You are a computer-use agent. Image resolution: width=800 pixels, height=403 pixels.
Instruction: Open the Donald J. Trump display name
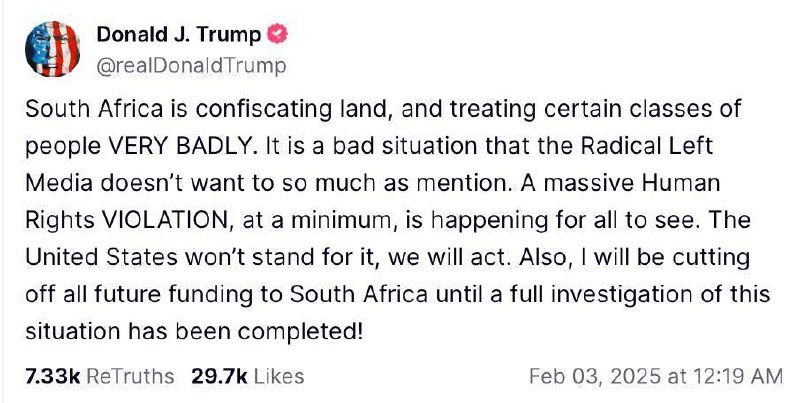click(179, 34)
